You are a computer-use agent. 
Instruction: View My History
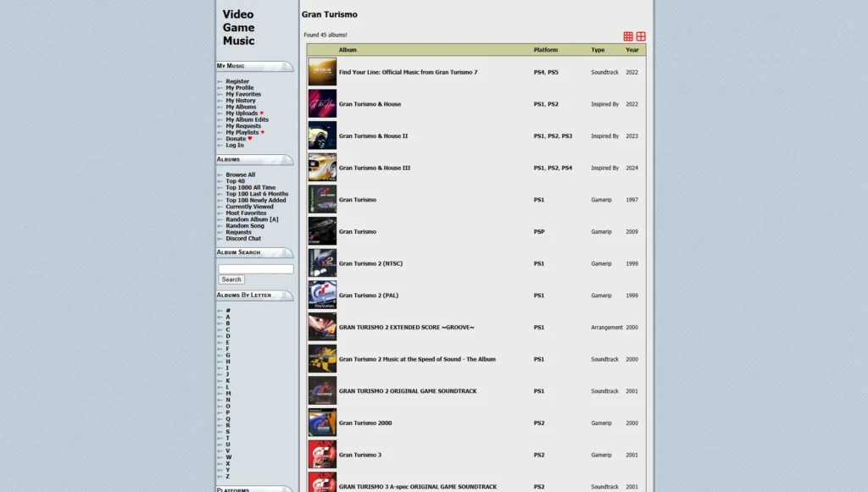(240, 101)
